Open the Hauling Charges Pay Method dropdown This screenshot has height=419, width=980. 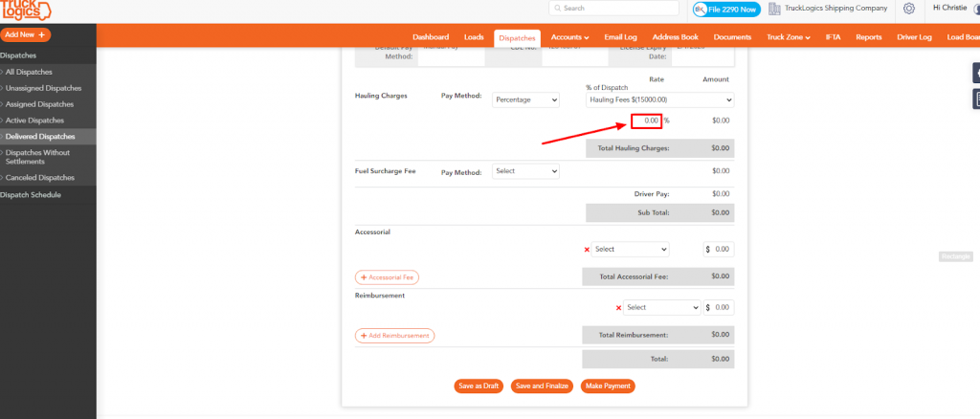pyautogui.click(x=525, y=99)
